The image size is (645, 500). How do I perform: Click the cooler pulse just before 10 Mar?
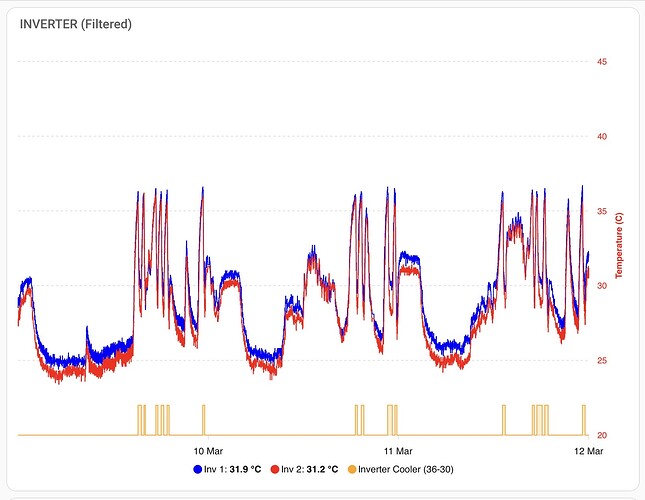tap(203, 420)
